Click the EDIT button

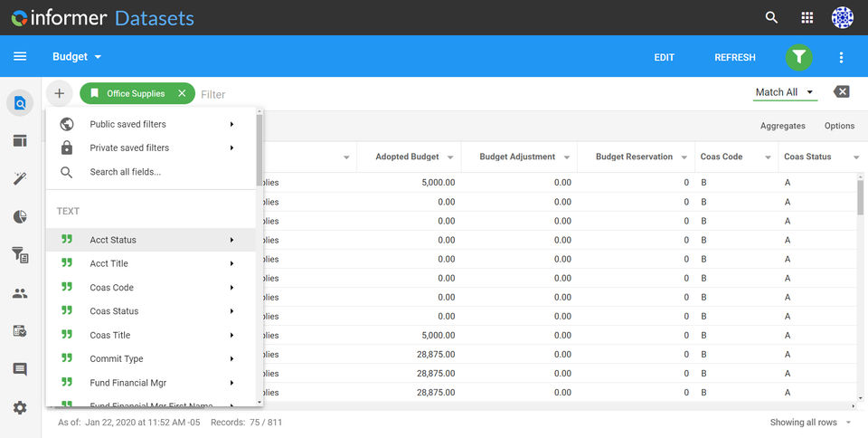click(x=664, y=57)
